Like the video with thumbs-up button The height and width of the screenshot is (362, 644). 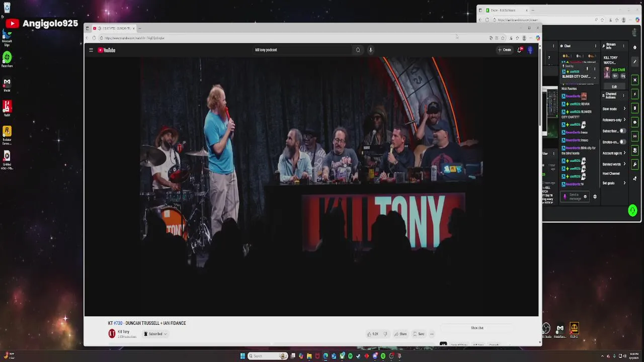point(372,334)
